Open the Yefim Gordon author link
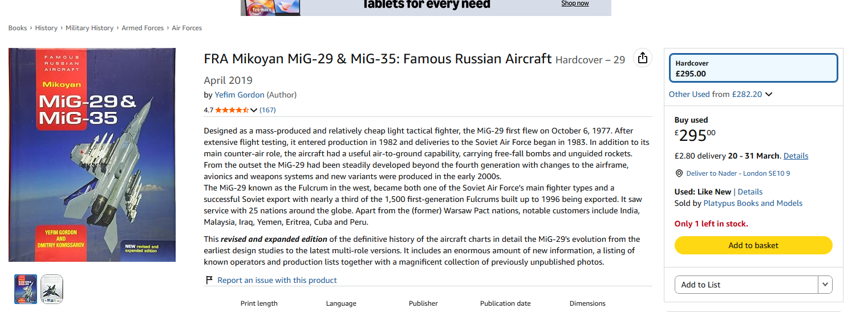 (x=240, y=95)
